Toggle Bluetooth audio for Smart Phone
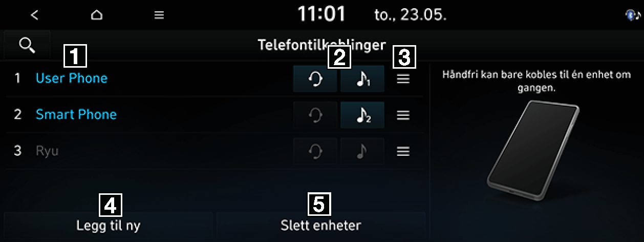Screen dimensions: 644x242 362,115
